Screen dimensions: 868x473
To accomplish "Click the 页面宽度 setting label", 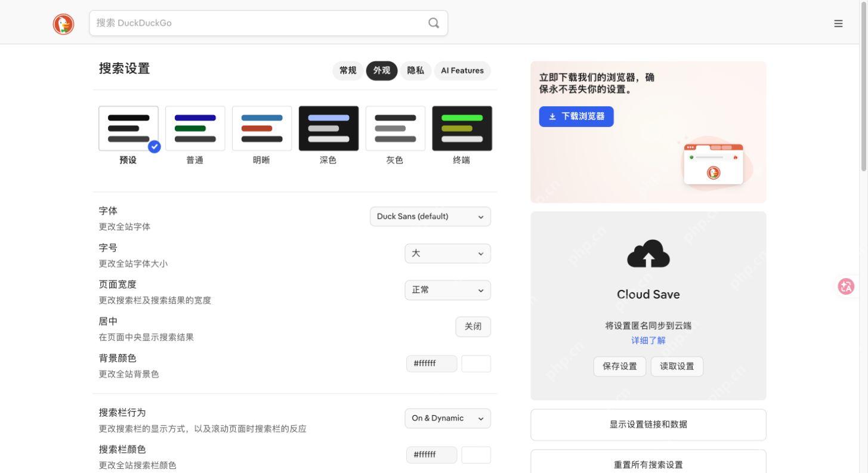I will [x=118, y=285].
